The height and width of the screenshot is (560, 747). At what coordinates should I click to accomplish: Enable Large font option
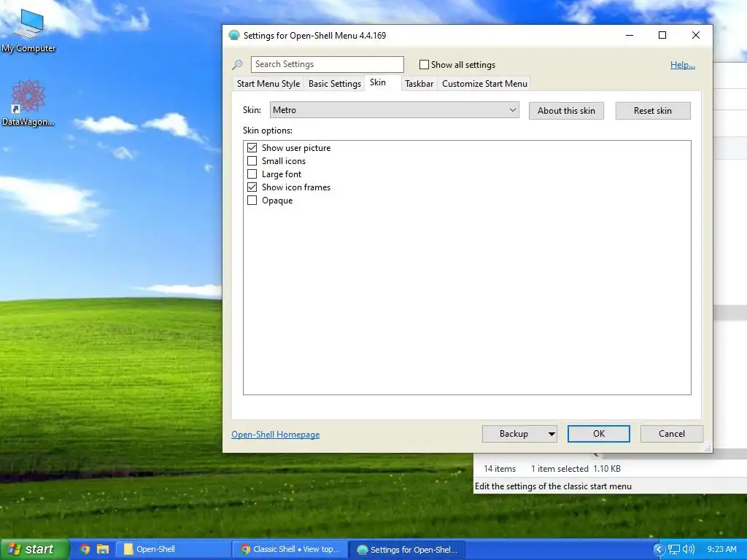(x=252, y=174)
